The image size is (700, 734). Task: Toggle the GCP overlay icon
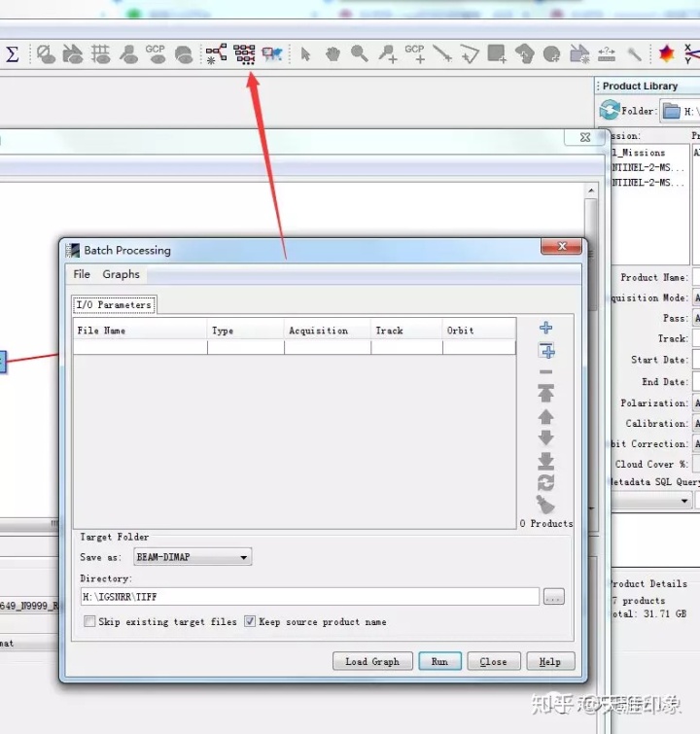point(156,54)
